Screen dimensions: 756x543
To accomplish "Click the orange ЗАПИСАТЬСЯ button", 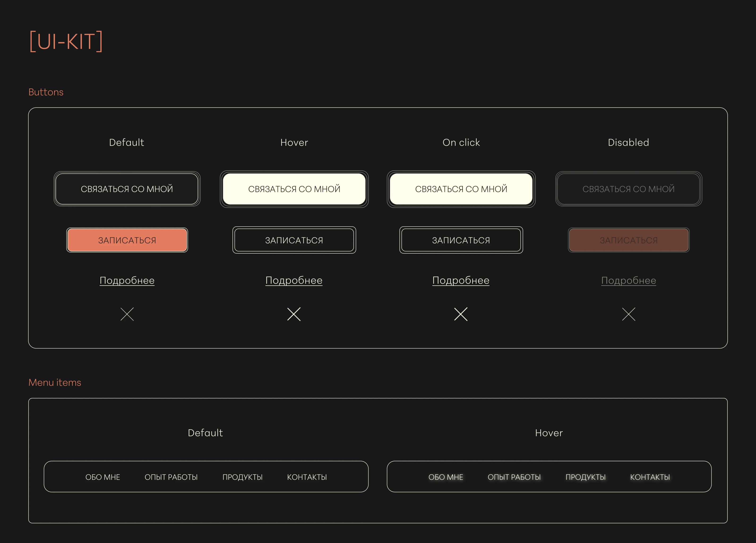I will (x=127, y=240).
